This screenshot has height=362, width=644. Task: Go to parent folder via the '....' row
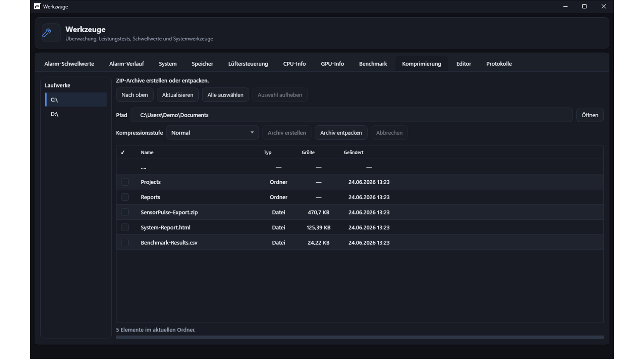360,167
